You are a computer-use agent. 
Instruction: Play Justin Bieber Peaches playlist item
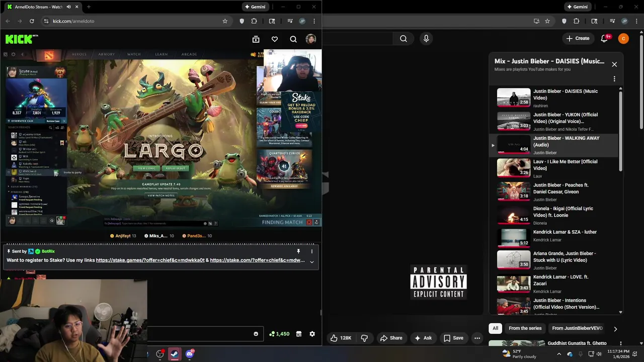[553, 192]
